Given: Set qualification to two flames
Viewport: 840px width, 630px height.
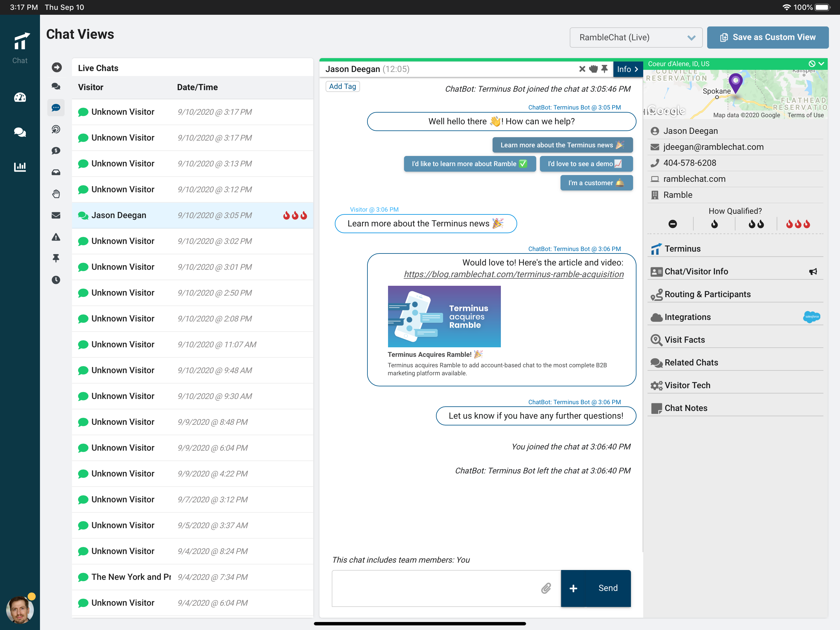Looking at the screenshot, I should 756,224.
